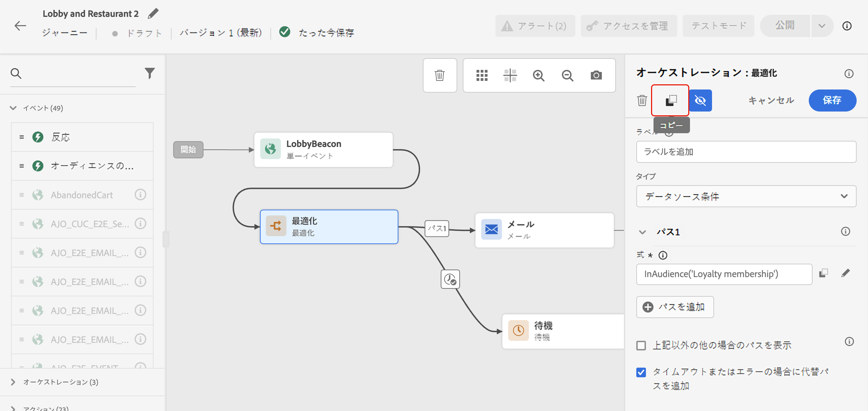Open the filter funnel in left palette
This screenshot has width=868, height=411.
(149, 73)
